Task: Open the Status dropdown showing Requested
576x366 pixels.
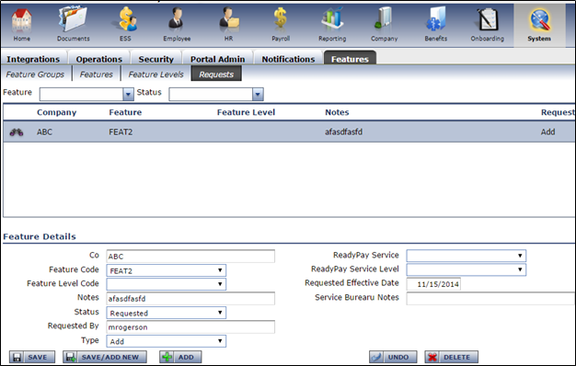Action: click(166, 313)
